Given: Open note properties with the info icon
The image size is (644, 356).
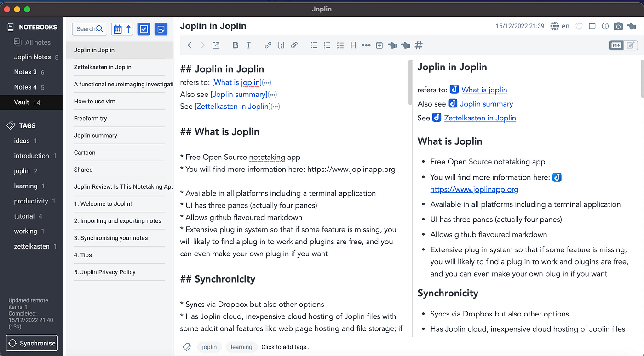Looking at the screenshot, I should pyautogui.click(x=605, y=26).
